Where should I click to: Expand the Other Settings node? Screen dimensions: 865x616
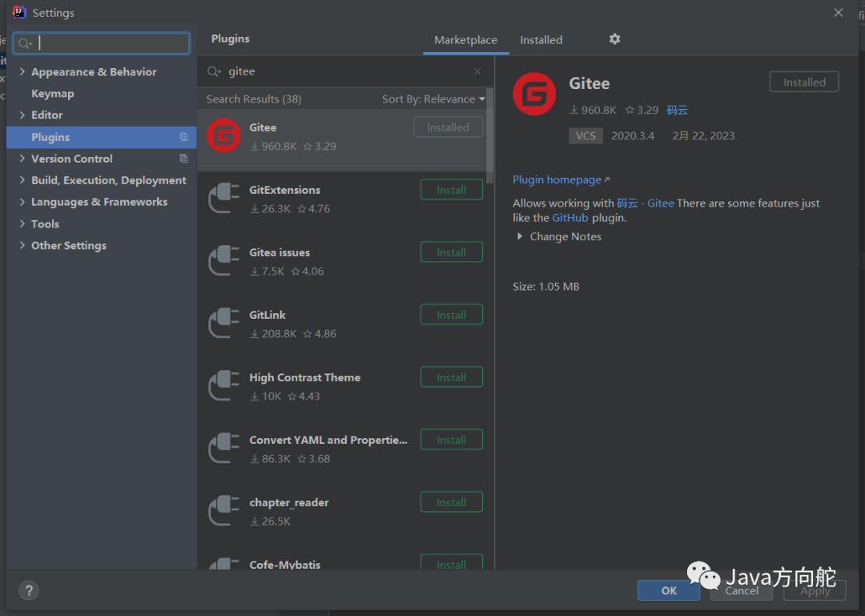pyautogui.click(x=22, y=245)
